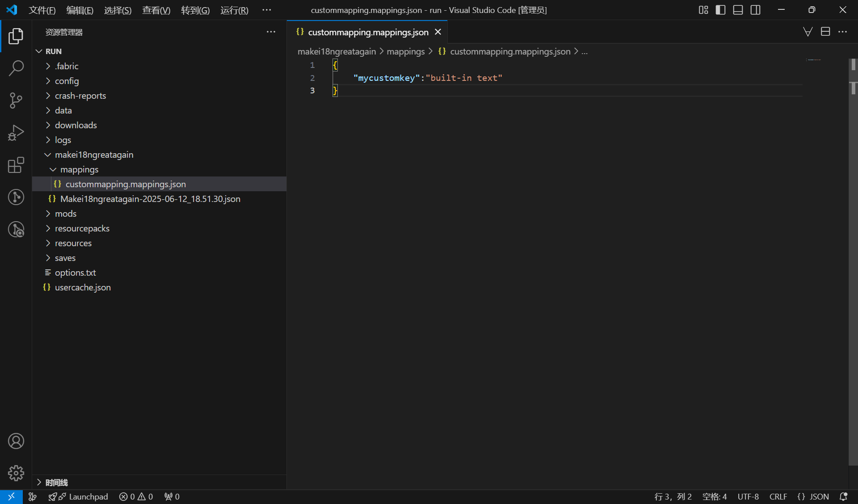Change file encoding UTF-8

748,497
